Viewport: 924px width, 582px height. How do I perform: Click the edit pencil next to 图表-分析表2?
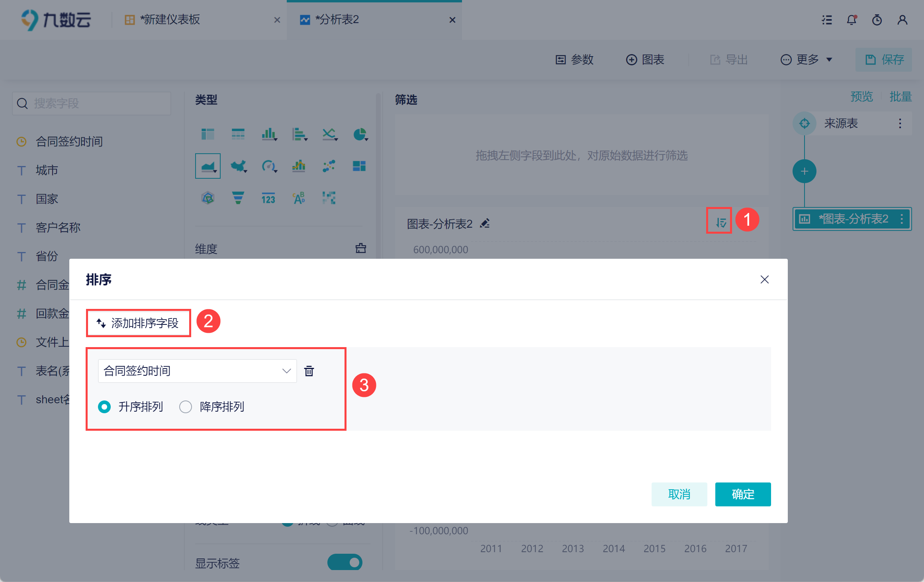point(485,223)
